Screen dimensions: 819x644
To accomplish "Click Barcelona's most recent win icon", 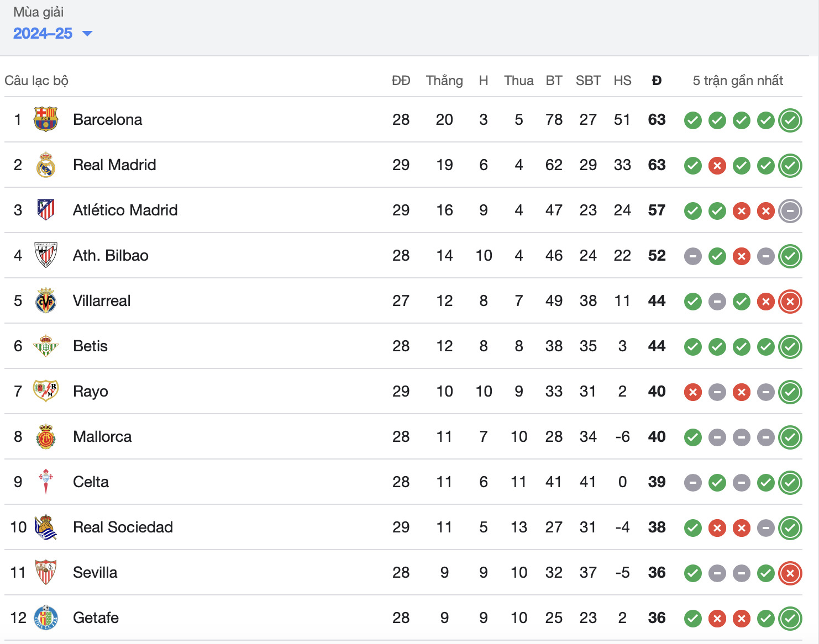I will click(790, 120).
